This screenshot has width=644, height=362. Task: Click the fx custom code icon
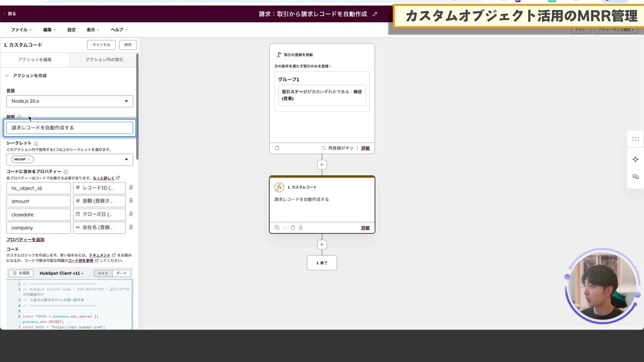click(x=279, y=187)
